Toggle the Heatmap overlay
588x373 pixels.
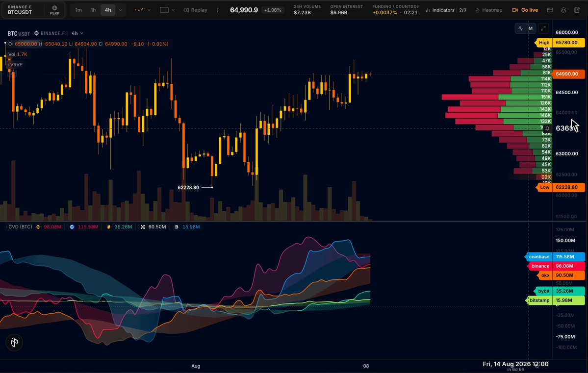[x=488, y=10]
